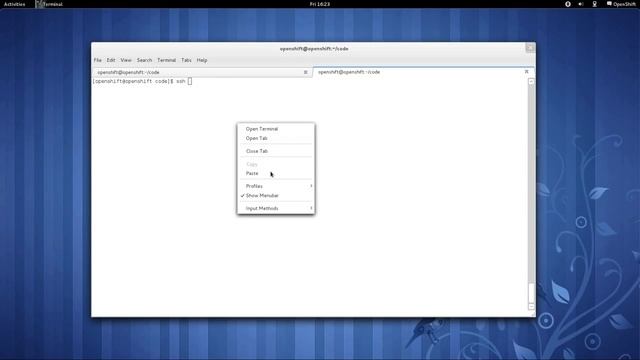Open the volume icon in top bar
This screenshot has width=640, height=360.
(x=581, y=4)
